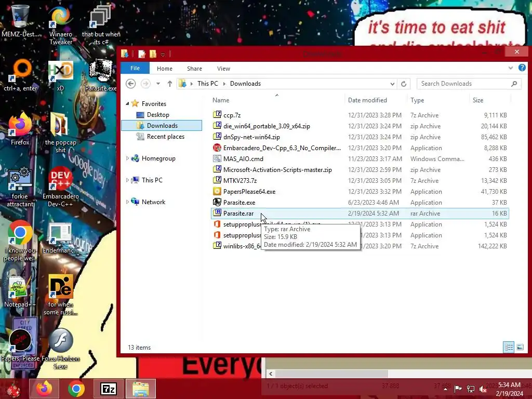
Task: Open the 'forkie attractant' desktop shortcut
Action: [20, 187]
